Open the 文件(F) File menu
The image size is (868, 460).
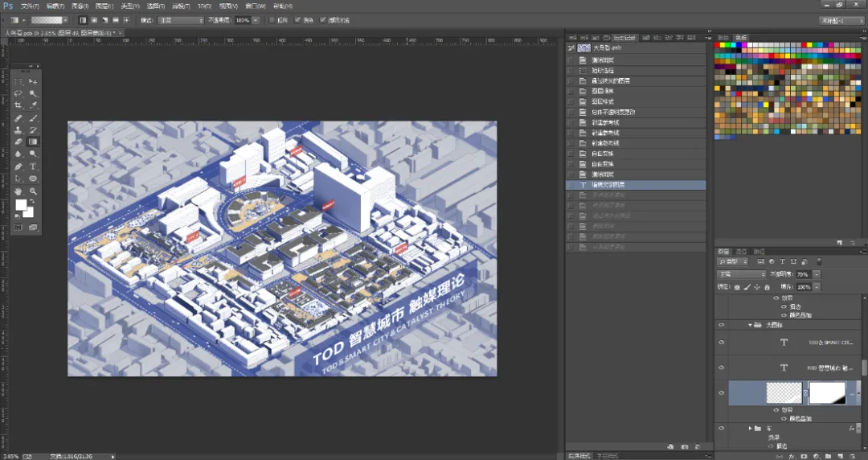point(30,6)
